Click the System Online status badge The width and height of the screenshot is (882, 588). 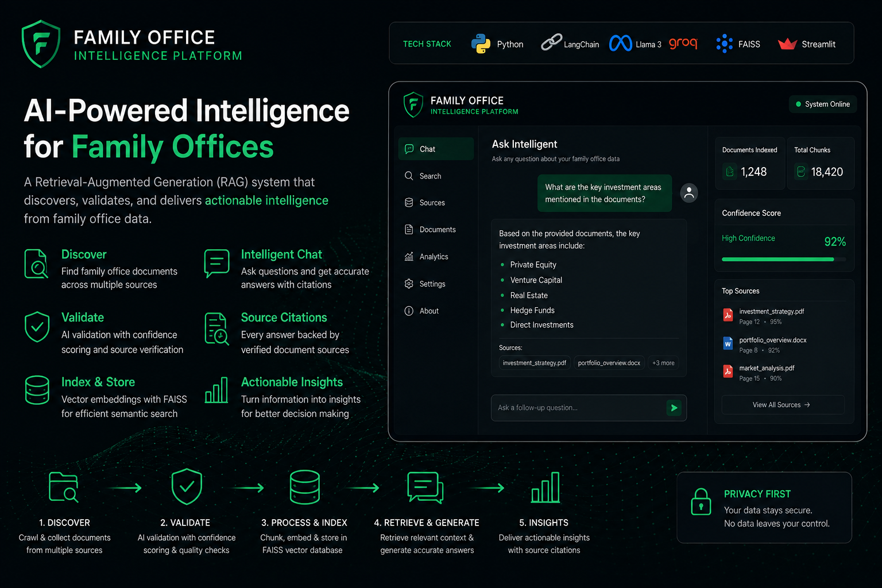click(823, 104)
